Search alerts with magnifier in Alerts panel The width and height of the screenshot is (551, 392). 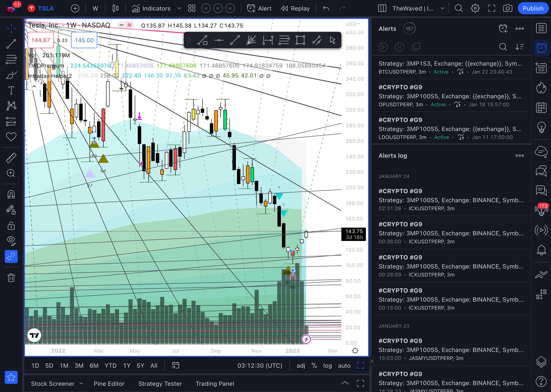pyautogui.click(x=503, y=47)
